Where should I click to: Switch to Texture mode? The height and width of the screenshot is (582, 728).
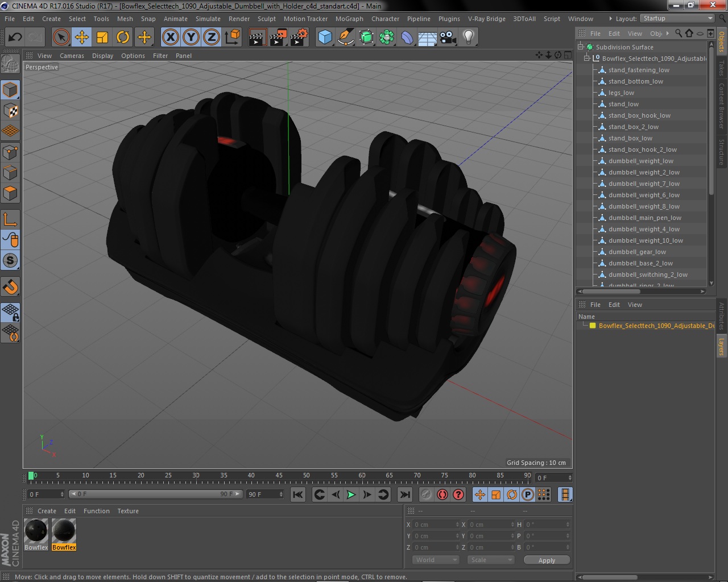point(10,110)
